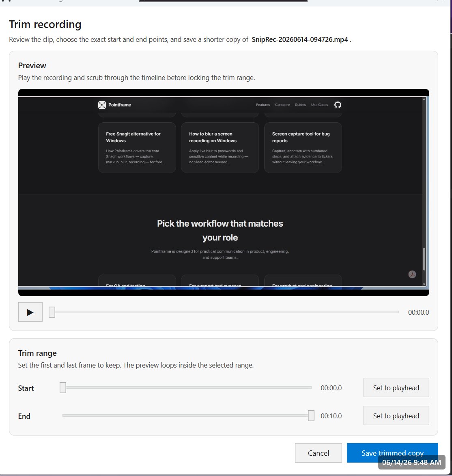Click the Trim recording heading
The width and height of the screenshot is (452, 476).
pos(45,24)
